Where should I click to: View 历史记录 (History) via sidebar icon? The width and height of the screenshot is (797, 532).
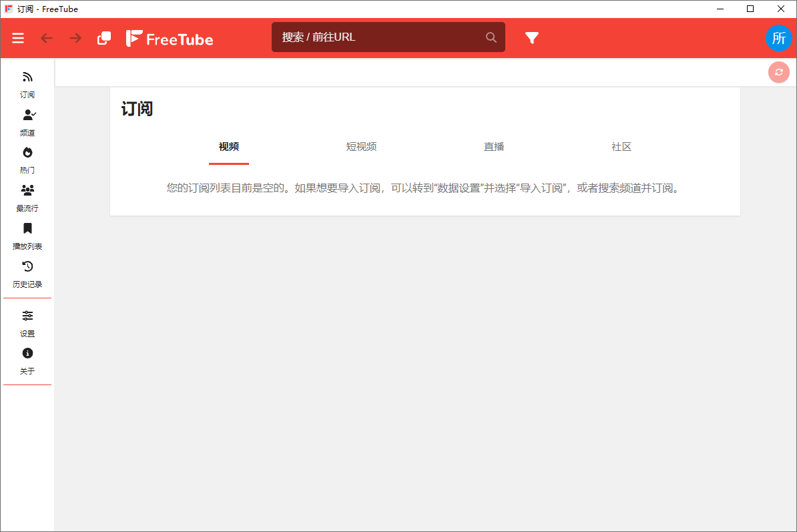click(27, 274)
